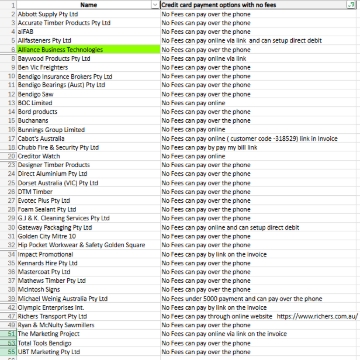Select the The Marketing Project cell

point(88,334)
